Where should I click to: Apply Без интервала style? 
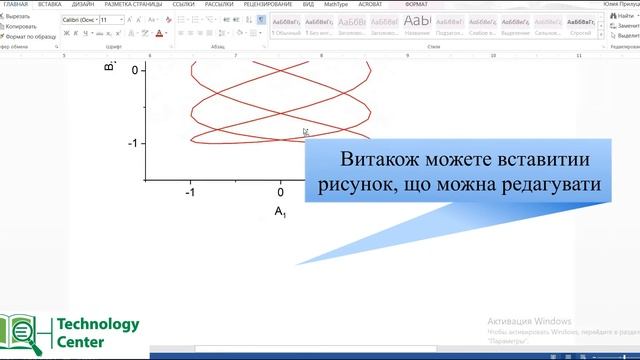pyautogui.click(x=319, y=26)
